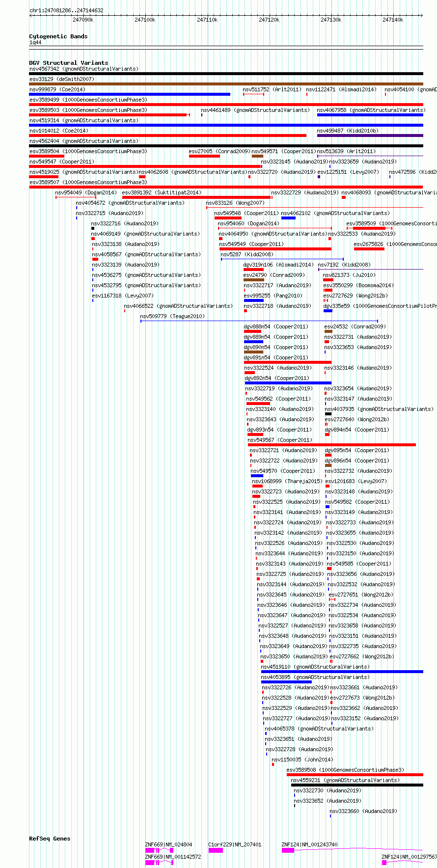This screenshot has height=868, width=437.
Task: Open variant esv2727651 (Wong2012b) label
Action: (x=361, y=595)
